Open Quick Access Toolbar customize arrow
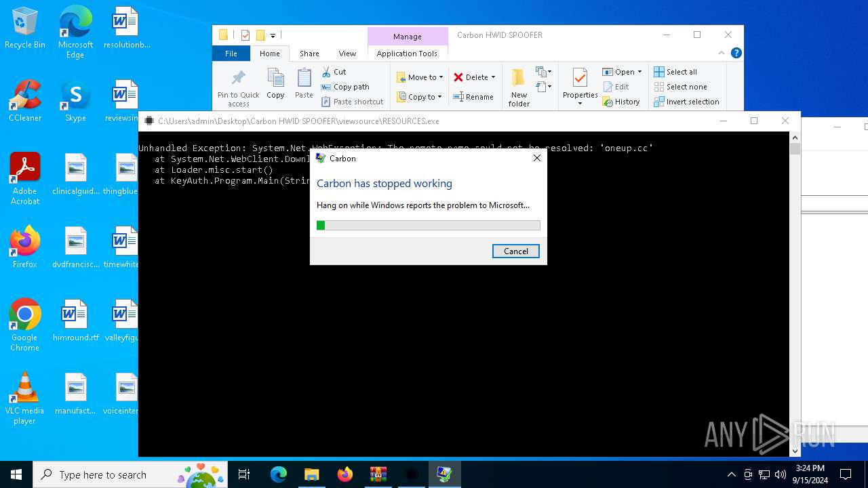The image size is (868, 488). 273,35
